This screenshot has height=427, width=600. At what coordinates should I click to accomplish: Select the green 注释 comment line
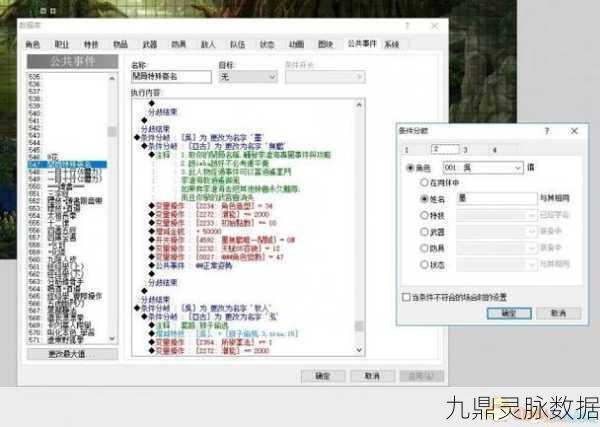[243, 155]
